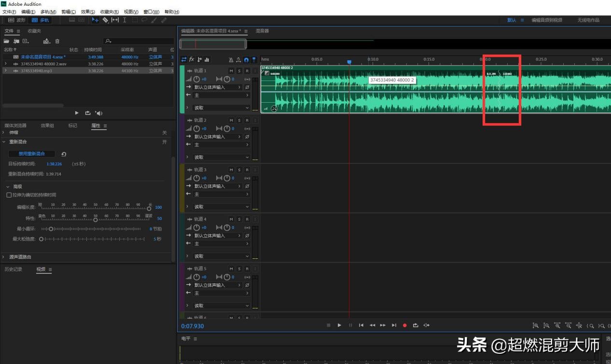Open Track 1 读取 automation mode dropdown
The image size is (611, 364).
222,108
